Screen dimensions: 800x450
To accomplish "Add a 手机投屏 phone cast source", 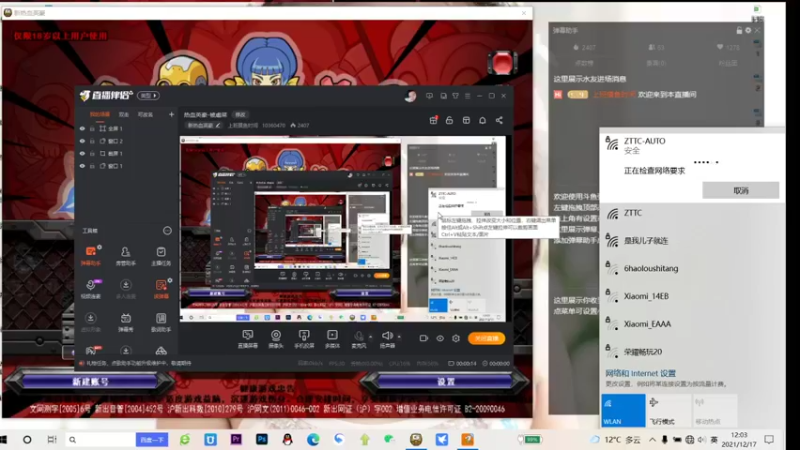I will (304, 338).
